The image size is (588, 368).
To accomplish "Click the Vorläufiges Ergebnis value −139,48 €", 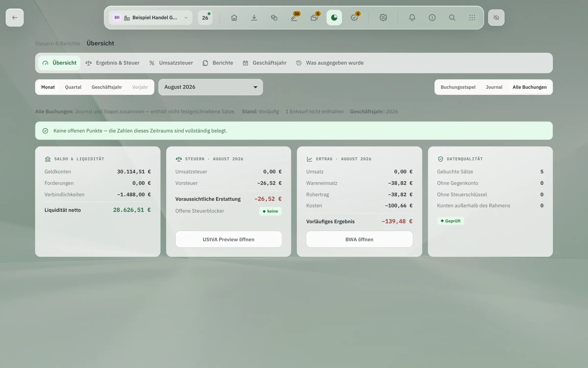I will [397, 221].
